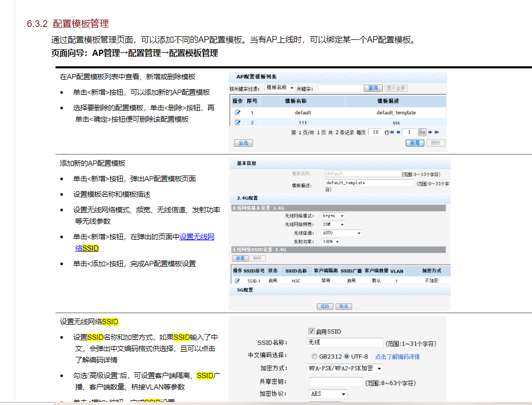Click the '不加密' encryption cell
Image resolution: width=532 pixels, height=405 pixels.
tap(431, 281)
